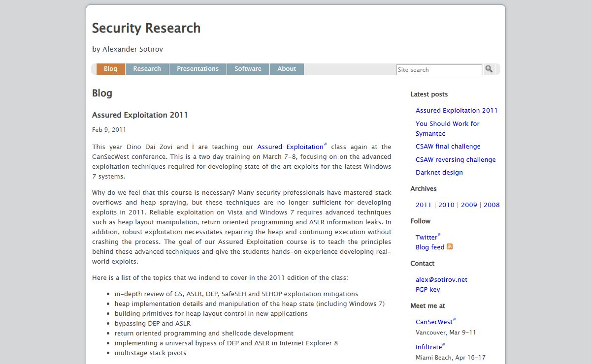The height and width of the screenshot is (364, 591).
Task: View the 2011 archive
Action: [424, 205]
